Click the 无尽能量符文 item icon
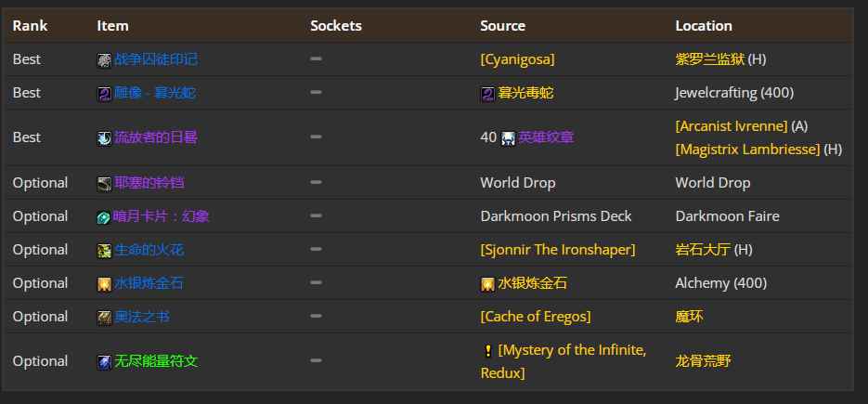868x404 pixels. point(105,362)
